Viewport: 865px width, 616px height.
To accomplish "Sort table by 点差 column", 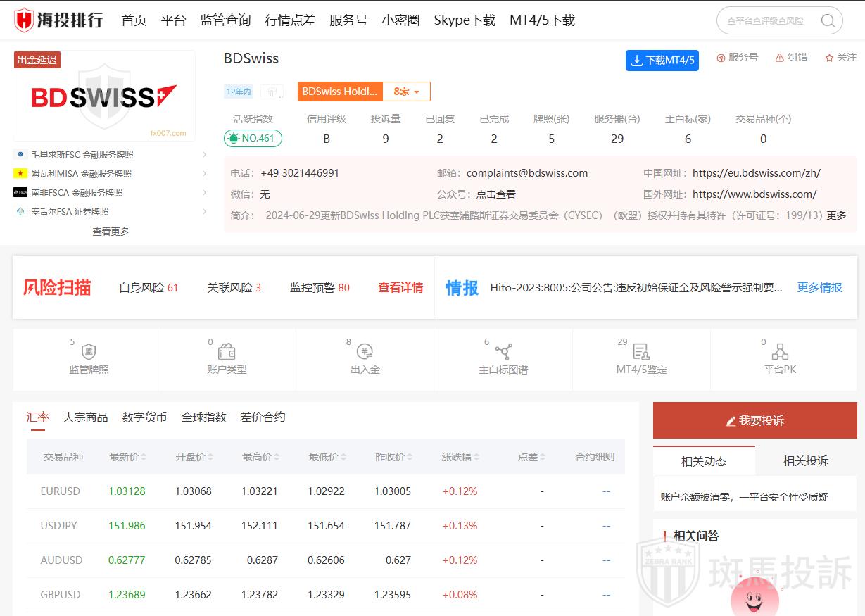I will (x=542, y=458).
